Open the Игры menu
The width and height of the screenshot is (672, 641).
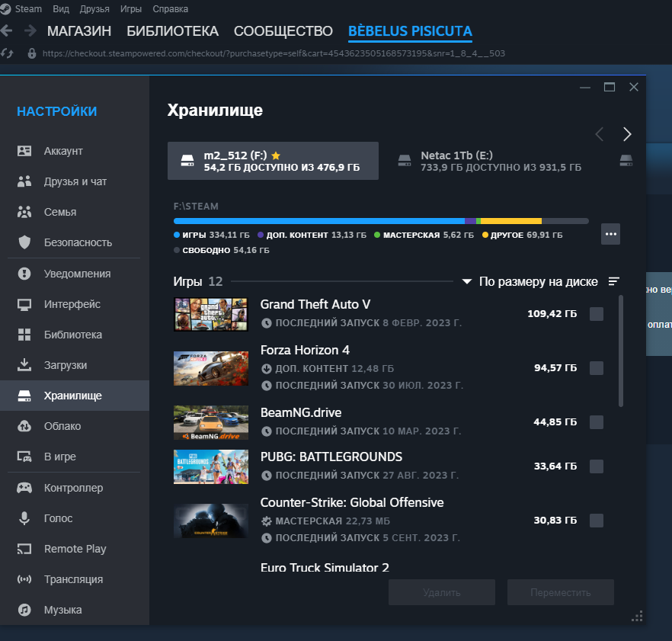[131, 8]
